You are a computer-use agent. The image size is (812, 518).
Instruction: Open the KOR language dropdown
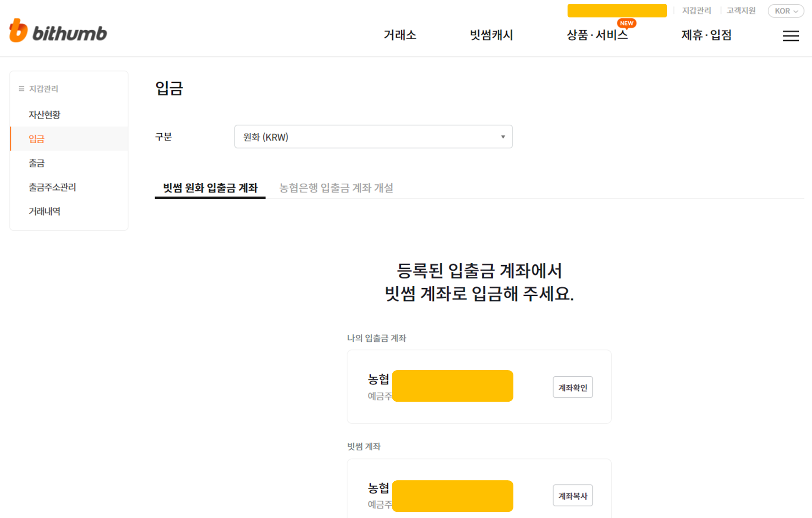786,11
